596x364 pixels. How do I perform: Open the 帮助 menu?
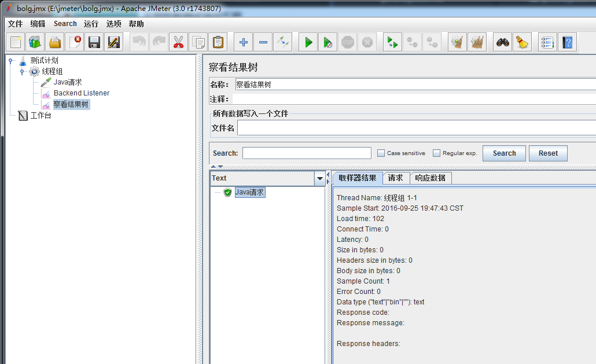pos(136,24)
